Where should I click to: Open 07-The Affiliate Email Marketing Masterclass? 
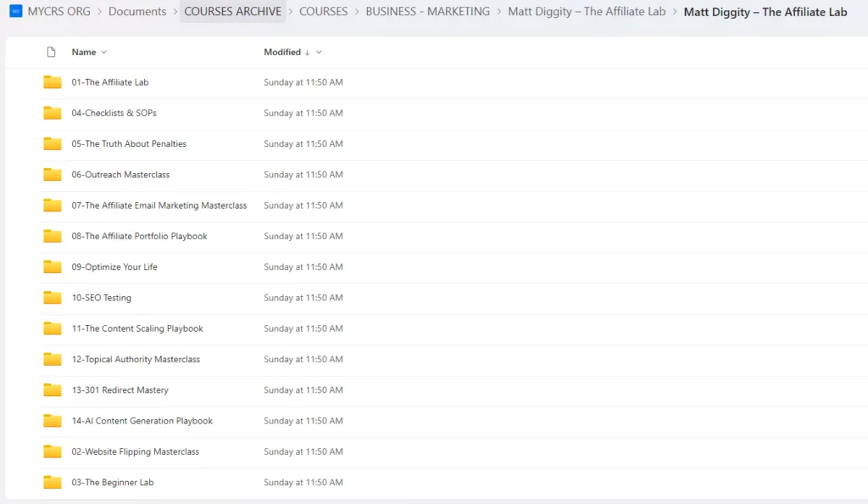point(159,205)
